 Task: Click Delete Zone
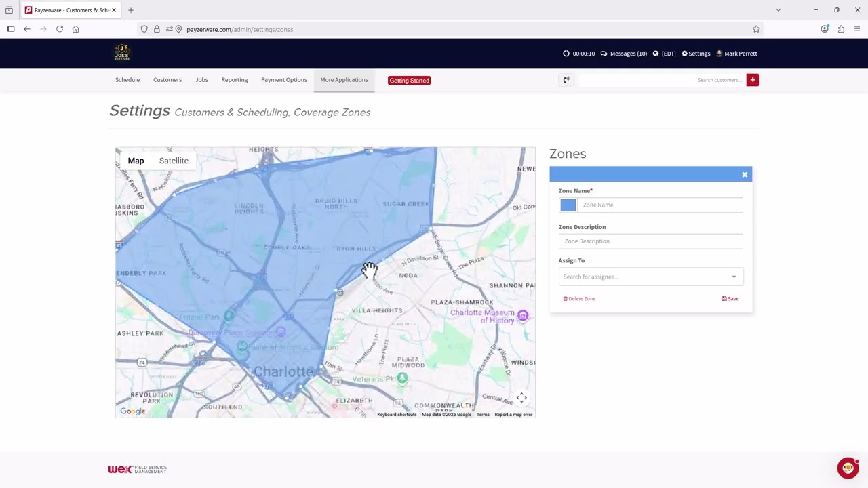coord(579,299)
